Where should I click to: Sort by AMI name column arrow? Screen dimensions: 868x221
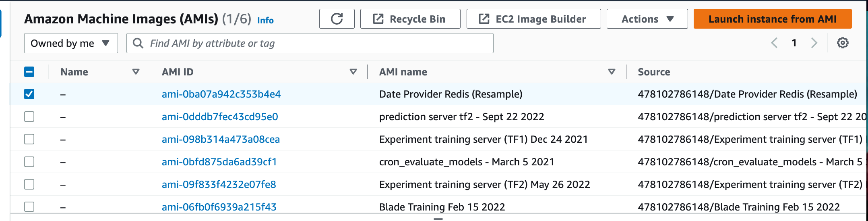(x=612, y=72)
